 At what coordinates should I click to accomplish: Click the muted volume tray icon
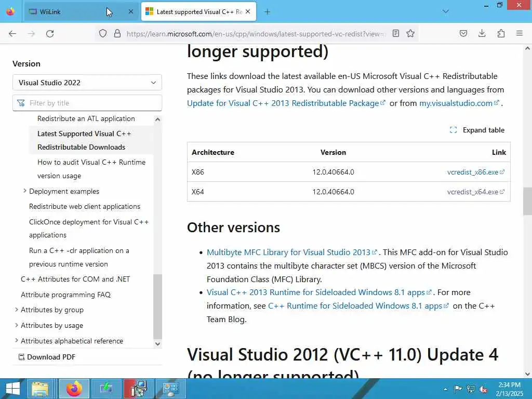click(483, 389)
